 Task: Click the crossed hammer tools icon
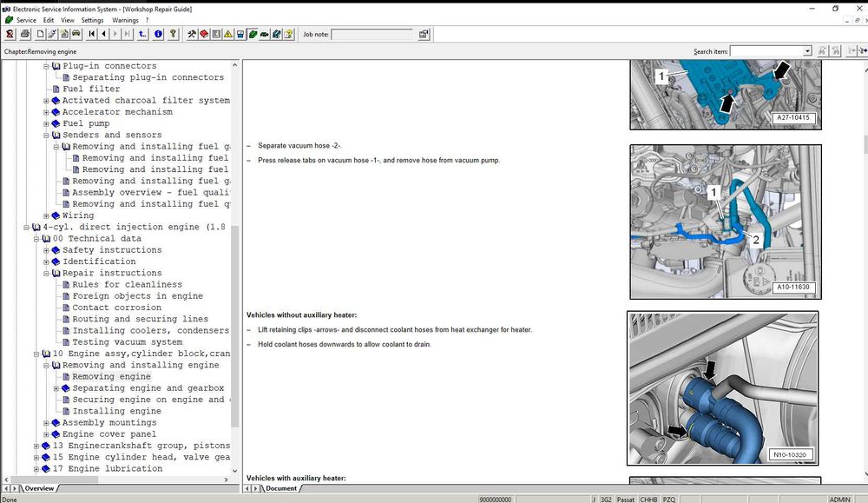coord(192,35)
